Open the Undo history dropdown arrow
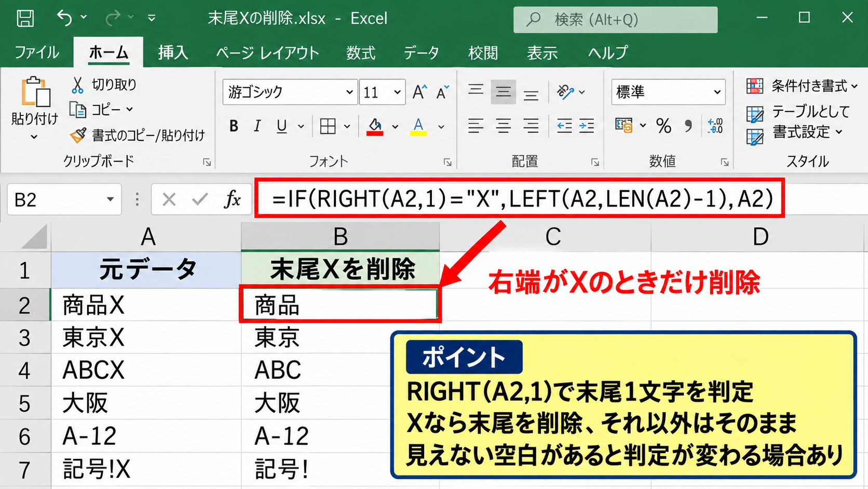 (84, 18)
